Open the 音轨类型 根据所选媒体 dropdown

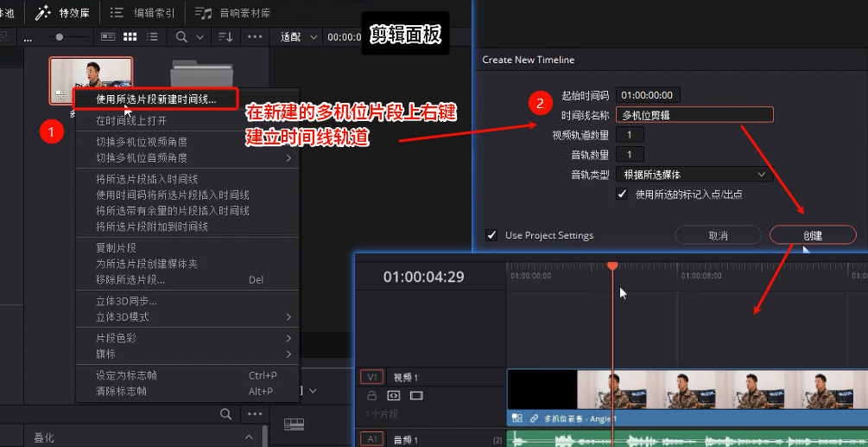(x=694, y=175)
